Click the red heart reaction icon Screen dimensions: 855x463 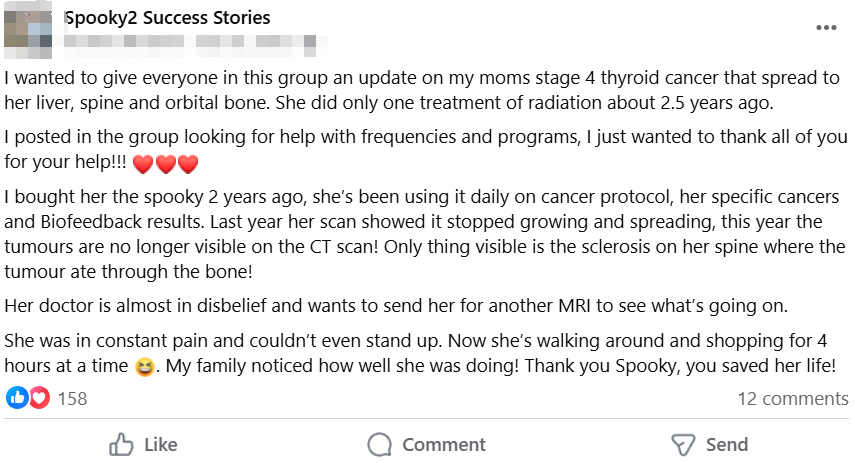tap(39, 398)
